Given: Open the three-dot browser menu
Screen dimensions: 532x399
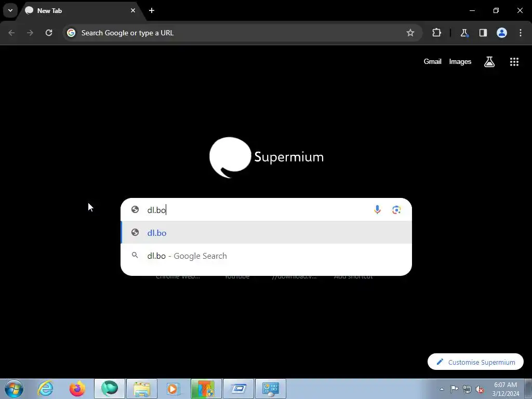Looking at the screenshot, I should pyautogui.click(x=521, y=33).
